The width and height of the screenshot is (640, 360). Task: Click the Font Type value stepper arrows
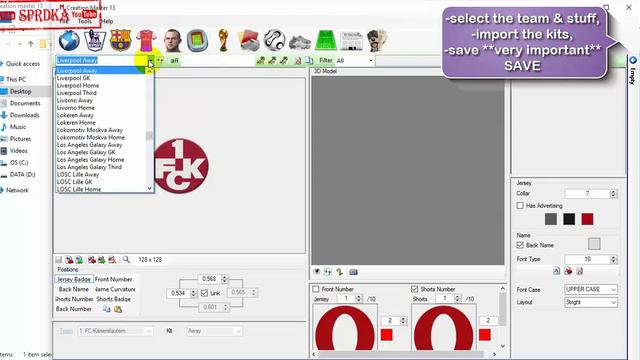click(613, 259)
